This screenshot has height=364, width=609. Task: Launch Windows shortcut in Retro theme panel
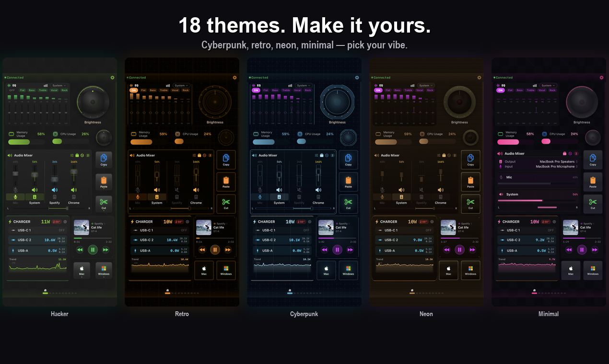tap(226, 270)
